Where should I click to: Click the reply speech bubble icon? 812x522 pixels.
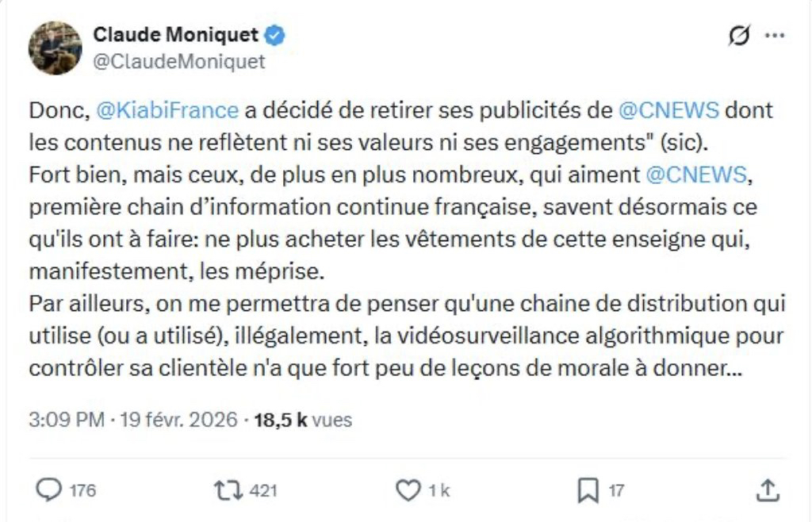click(49, 490)
